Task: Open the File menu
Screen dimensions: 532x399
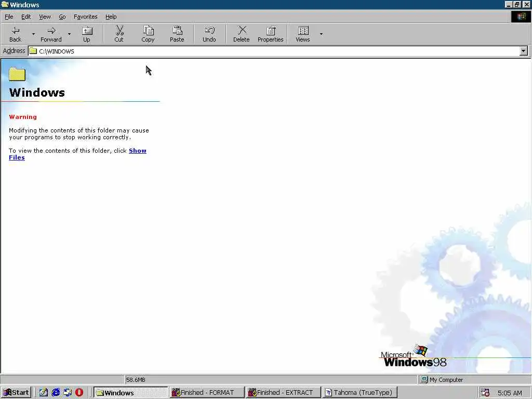Action: [x=9, y=17]
